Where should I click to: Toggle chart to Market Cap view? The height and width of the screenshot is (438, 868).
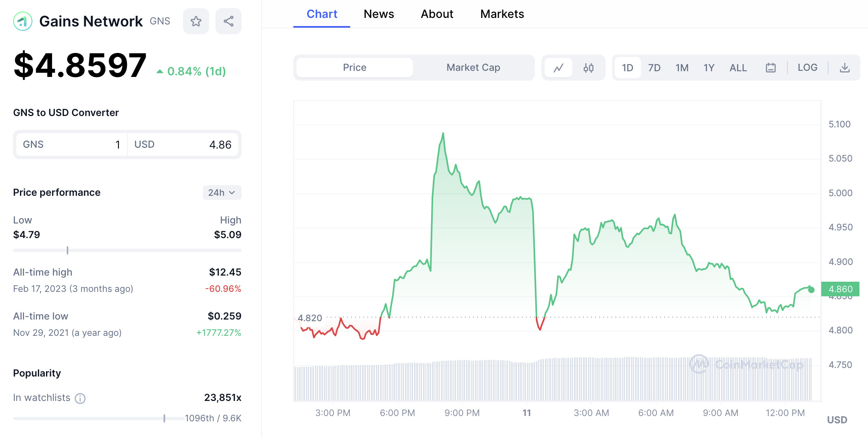[473, 68]
